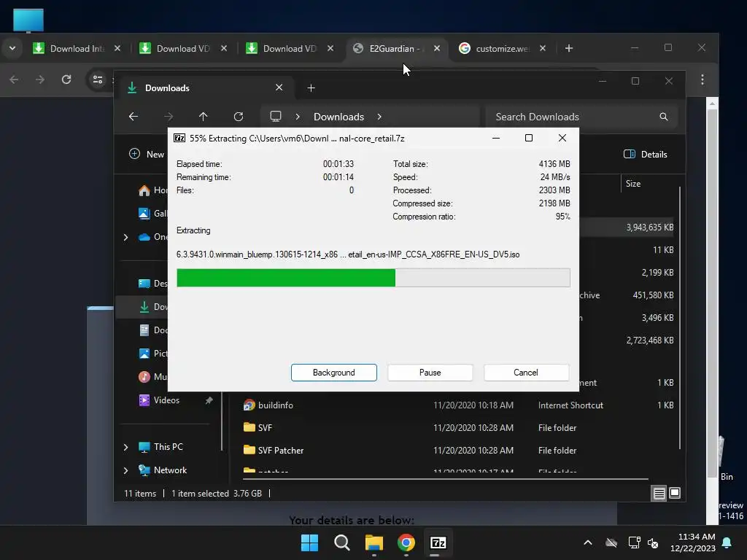Open the New item menu in Explorer
This screenshot has height=560, width=747.
click(146, 155)
